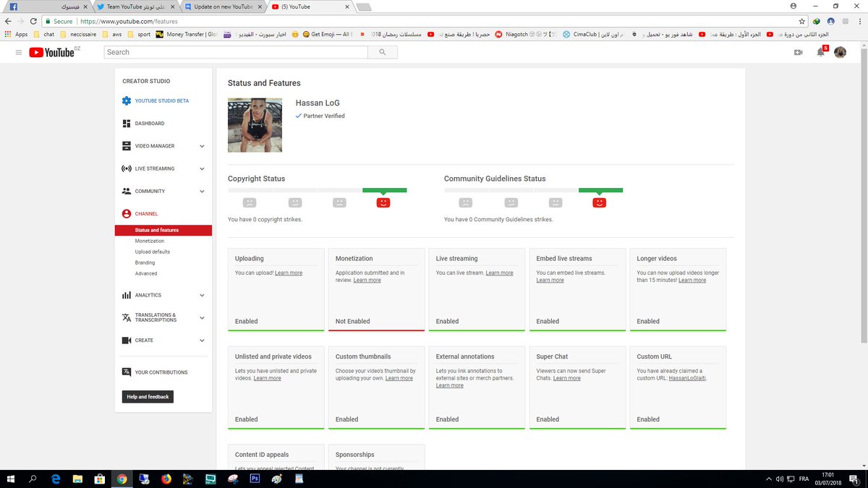Click the Windows Start button
This screenshot has width=868, height=488.
point(11,479)
